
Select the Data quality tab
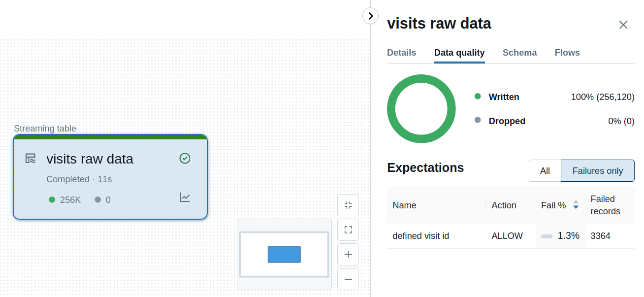point(459,53)
